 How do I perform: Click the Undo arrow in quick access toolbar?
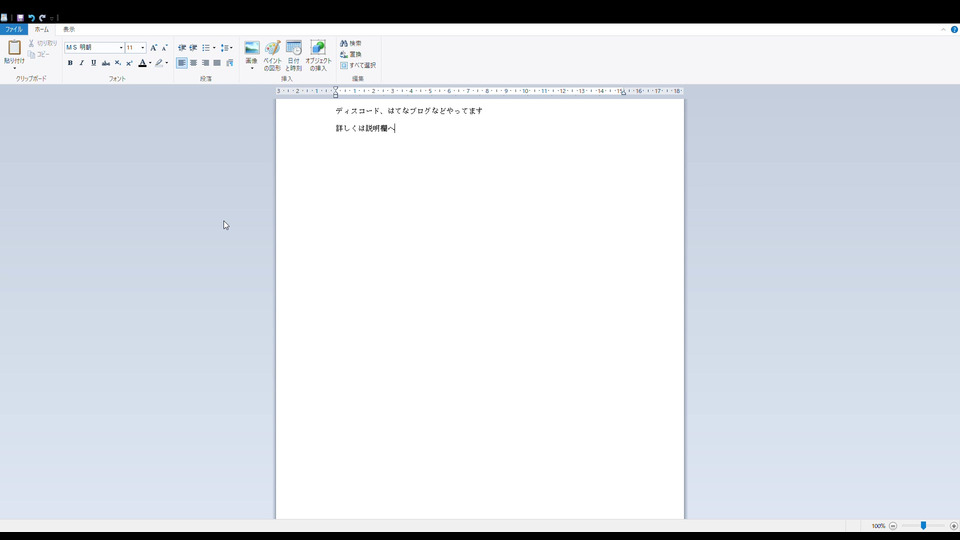pos(31,18)
